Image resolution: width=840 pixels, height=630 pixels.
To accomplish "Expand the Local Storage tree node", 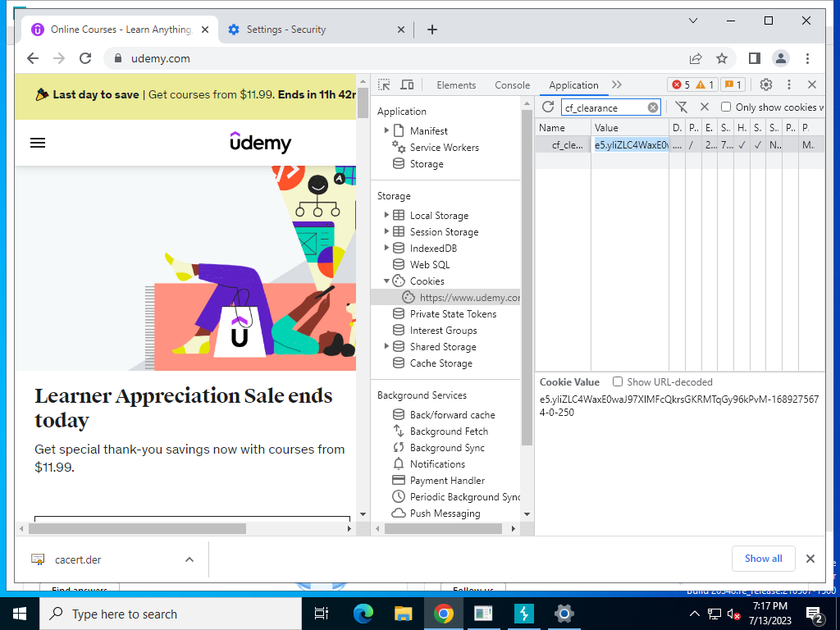I will [x=386, y=215].
